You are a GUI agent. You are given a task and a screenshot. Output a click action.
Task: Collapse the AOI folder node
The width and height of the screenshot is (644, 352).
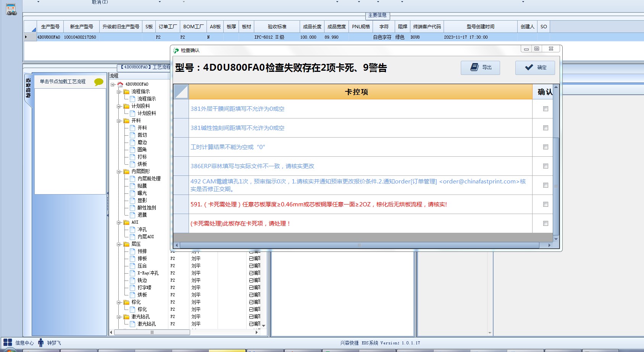click(119, 222)
